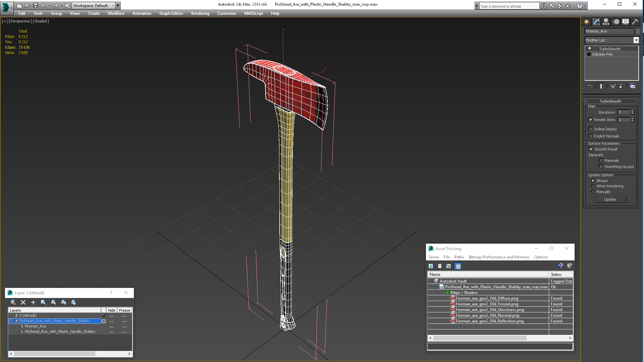
Task: Click Make Unique icon under modifier stack
Action: pyautogui.click(x=613, y=86)
